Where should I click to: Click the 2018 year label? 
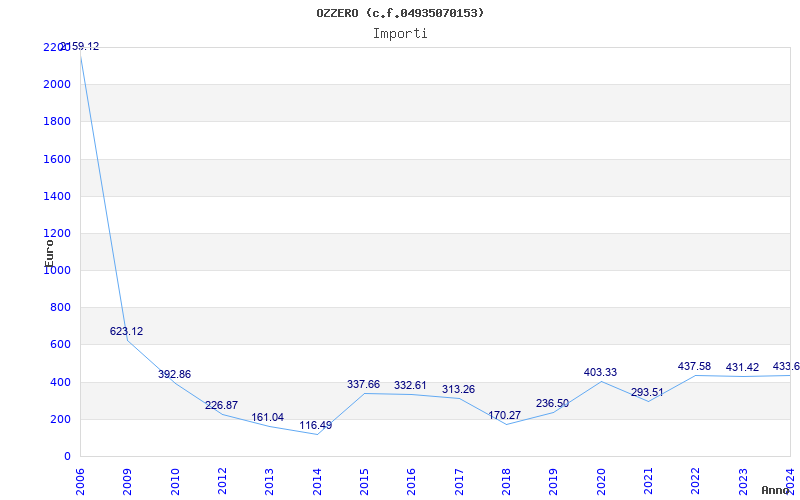click(x=506, y=482)
